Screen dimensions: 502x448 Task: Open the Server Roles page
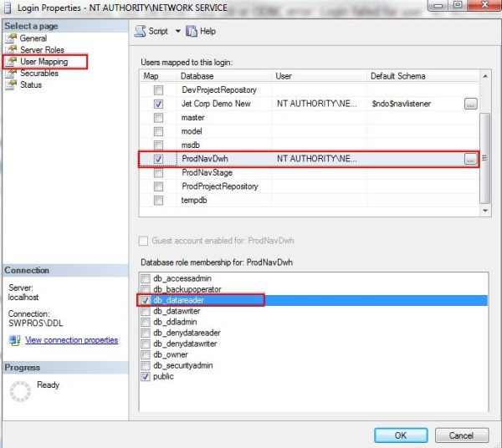click(x=42, y=50)
